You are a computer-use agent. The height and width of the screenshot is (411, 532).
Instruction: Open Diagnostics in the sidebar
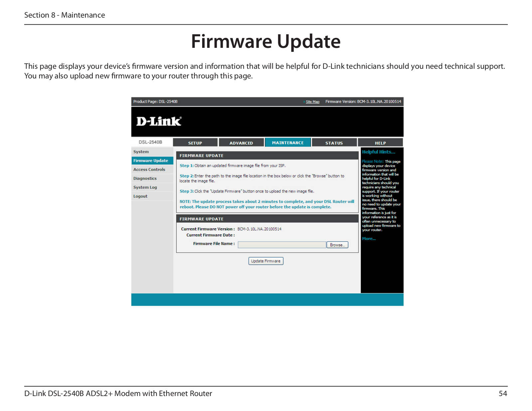coord(152,178)
